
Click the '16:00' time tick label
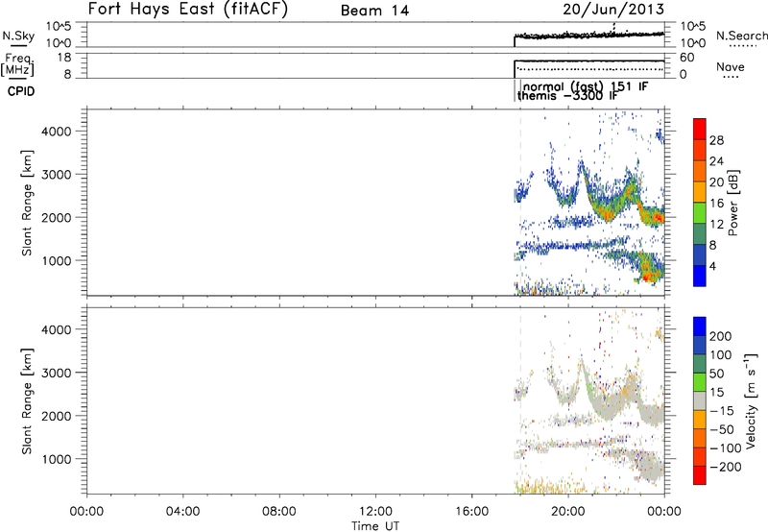click(471, 512)
